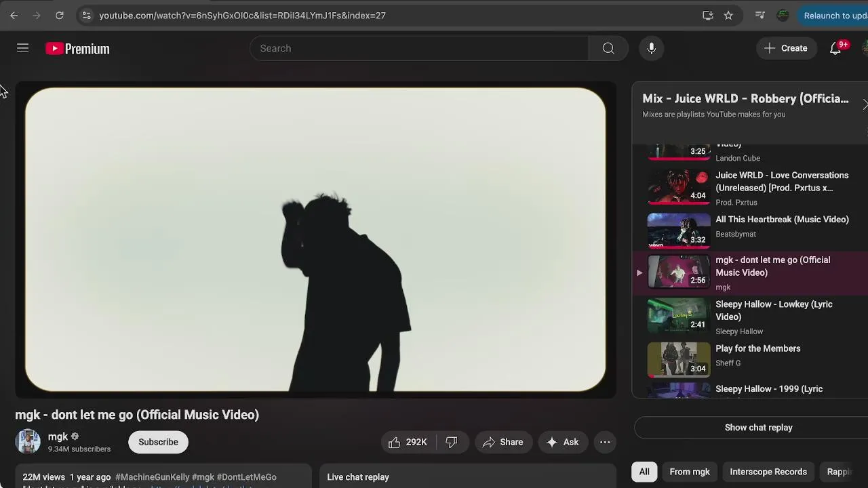Share the video
The width and height of the screenshot is (868, 488).
tap(503, 442)
